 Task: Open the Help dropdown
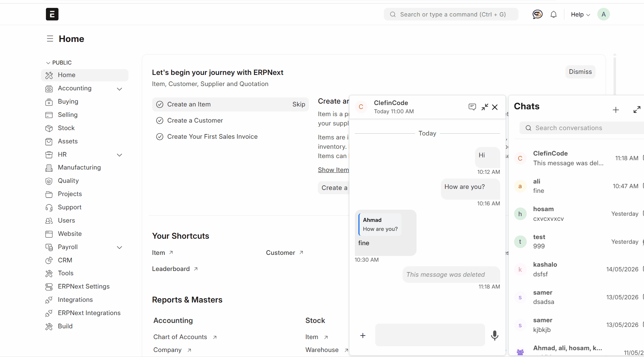(580, 14)
